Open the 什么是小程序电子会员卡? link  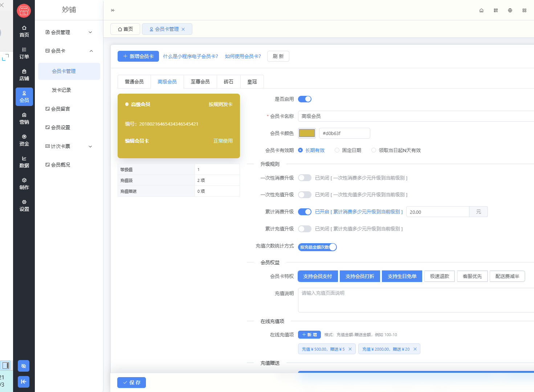(191, 56)
